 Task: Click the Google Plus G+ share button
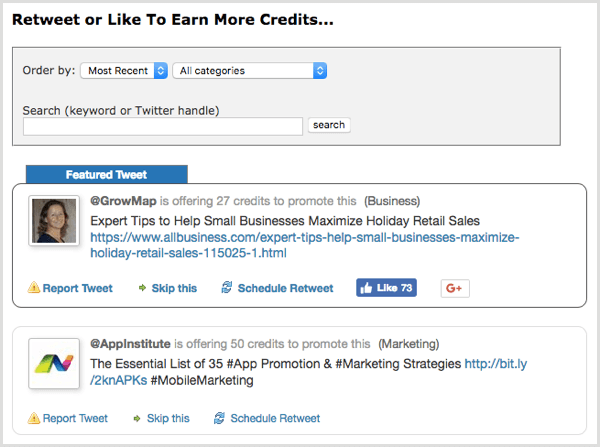[x=455, y=288]
